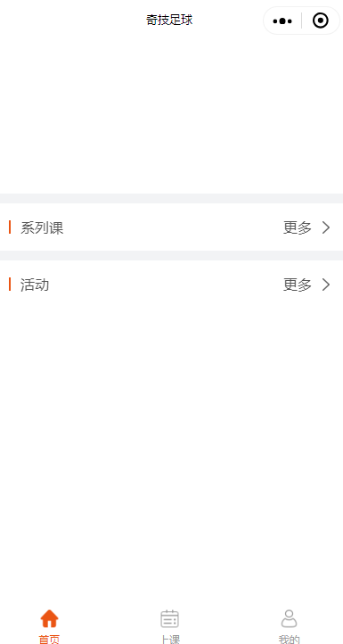This screenshot has height=644, width=343.
Task: Click the blank content area under 活动
Action: tap(171, 452)
